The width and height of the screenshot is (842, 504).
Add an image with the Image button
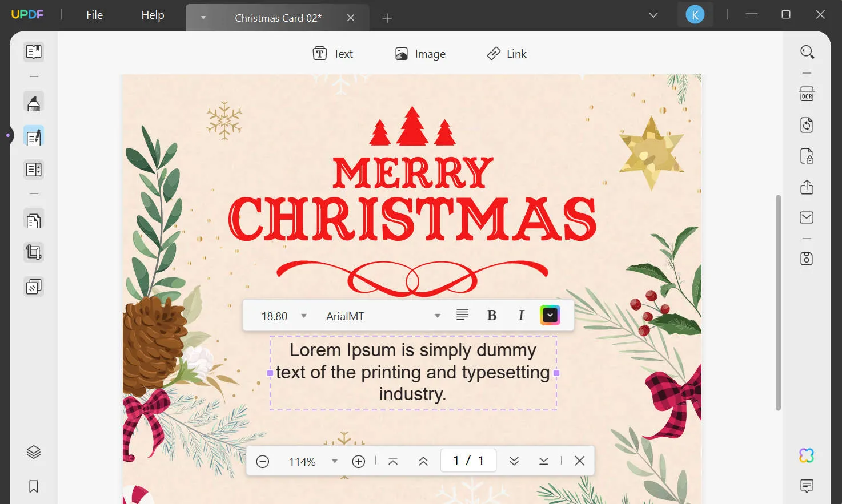pos(420,53)
